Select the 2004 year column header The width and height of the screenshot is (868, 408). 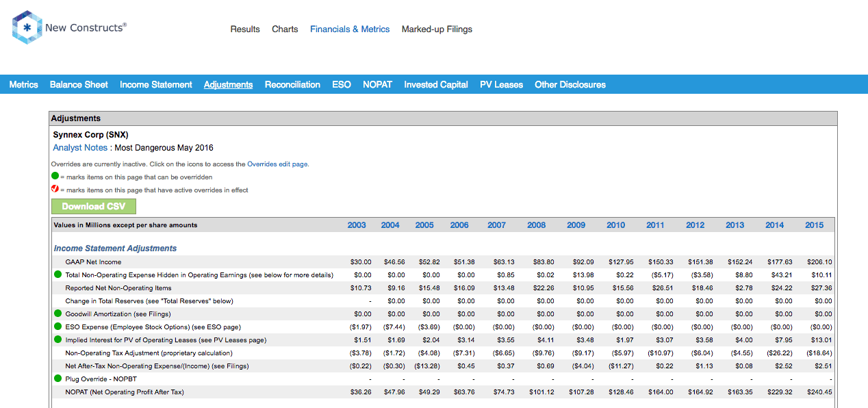click(x=390, y=225)
